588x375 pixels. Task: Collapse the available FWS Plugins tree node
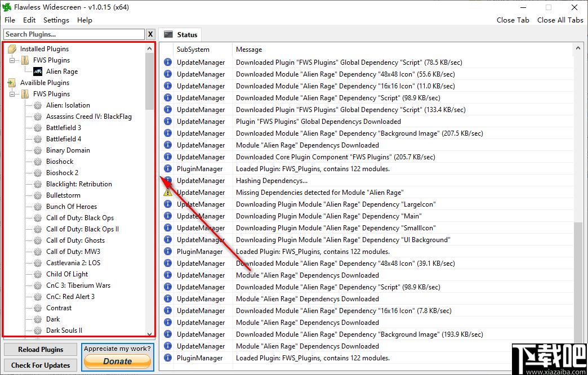coord(12,93)
